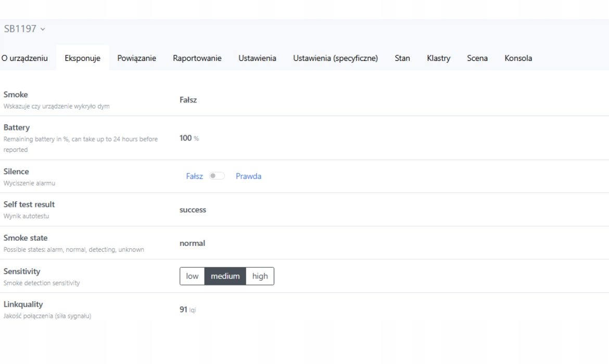This screenshot has width=609, height=364.
Task: Select the Scena tab
Action: pos(477,58)
